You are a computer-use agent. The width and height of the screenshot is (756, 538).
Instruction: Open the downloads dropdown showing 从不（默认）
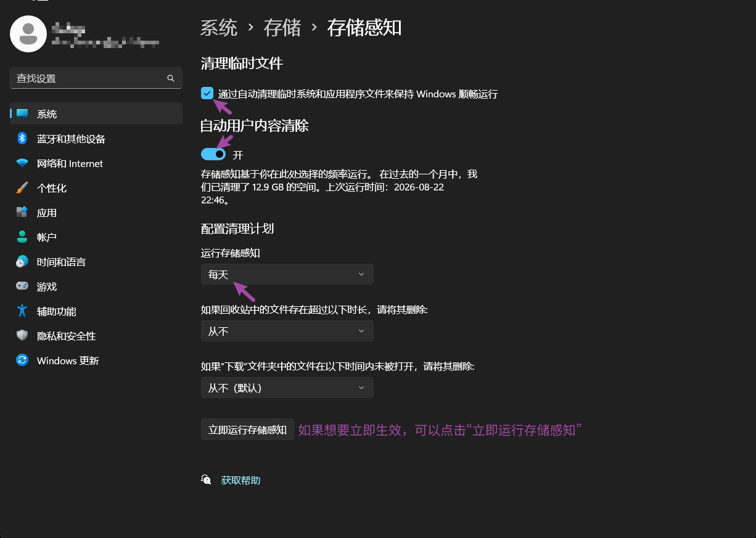point(287,388)
